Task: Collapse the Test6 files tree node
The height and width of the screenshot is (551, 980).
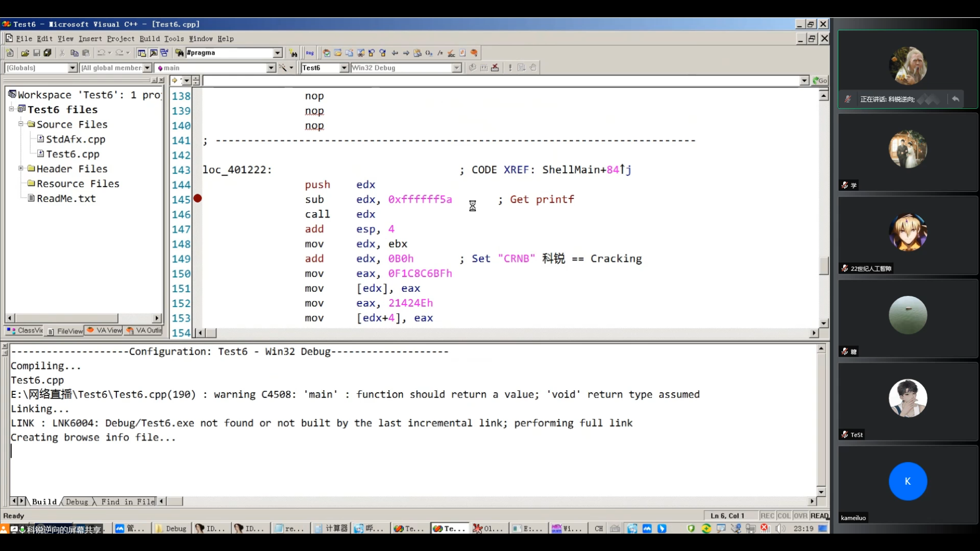Action: coord(11,109)
